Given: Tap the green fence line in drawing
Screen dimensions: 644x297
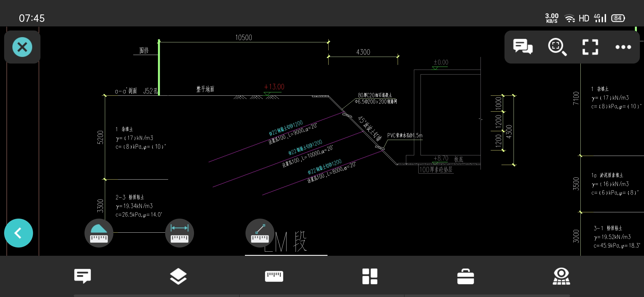Looking at the screenshot, I should pyautogui.click(x=159, y=68).
